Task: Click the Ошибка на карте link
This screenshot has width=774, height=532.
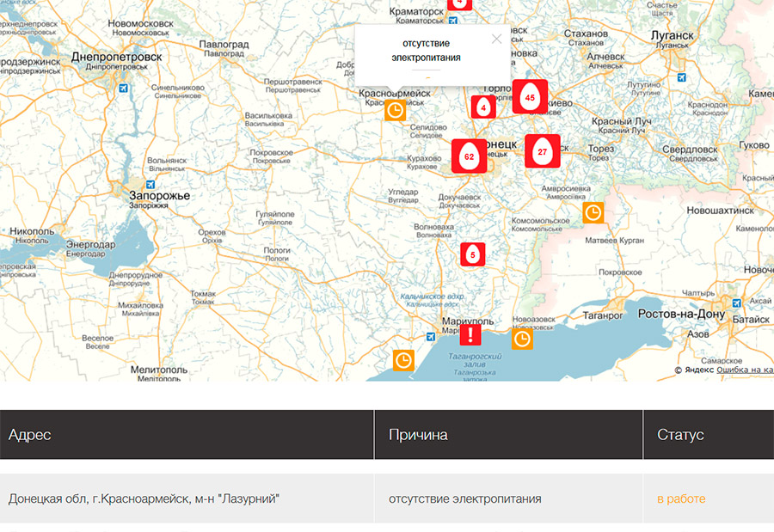Action: pos(745,370)
